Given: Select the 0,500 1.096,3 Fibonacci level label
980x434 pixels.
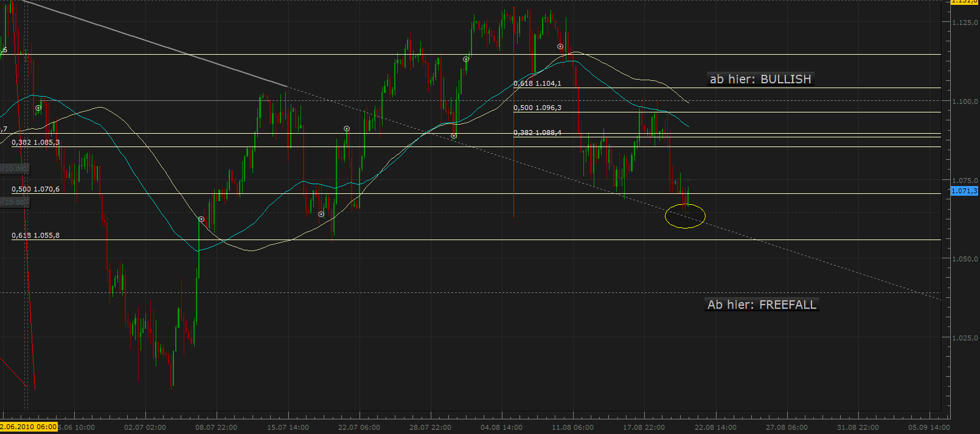Looking at the screenshot, I should pos(537,108).
